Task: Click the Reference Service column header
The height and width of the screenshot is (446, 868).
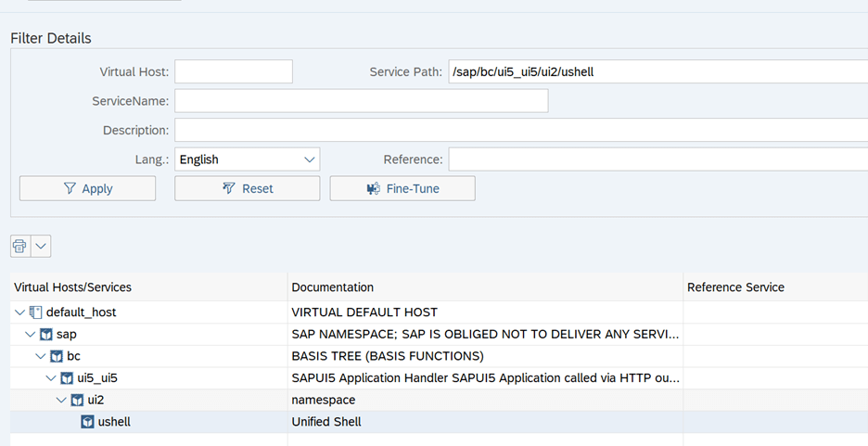Action: tap(775, 287)
